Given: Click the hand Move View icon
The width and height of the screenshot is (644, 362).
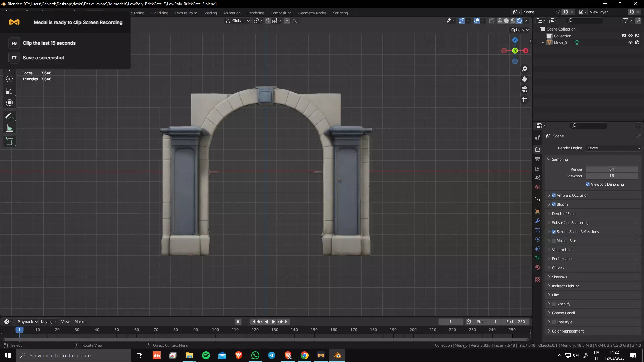Looking at the screenshot, I should (524, 79).
